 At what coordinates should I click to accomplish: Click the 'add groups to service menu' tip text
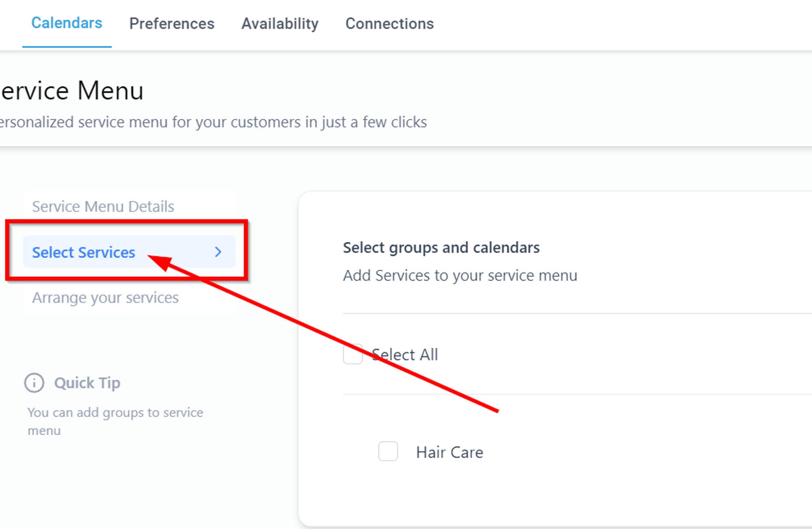tap(115, 421)
